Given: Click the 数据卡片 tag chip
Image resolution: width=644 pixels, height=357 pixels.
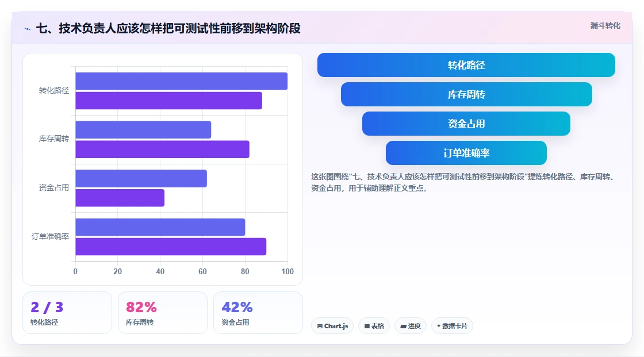Looking at the screenshot, I should pyautogui.click(x=452, y=326).
